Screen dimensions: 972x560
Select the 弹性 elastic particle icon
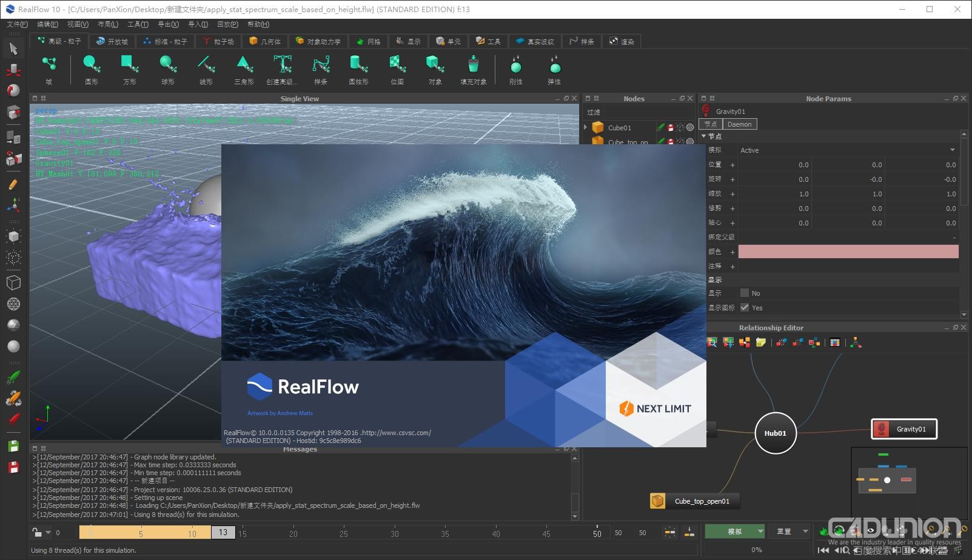[x=554, y=64]
